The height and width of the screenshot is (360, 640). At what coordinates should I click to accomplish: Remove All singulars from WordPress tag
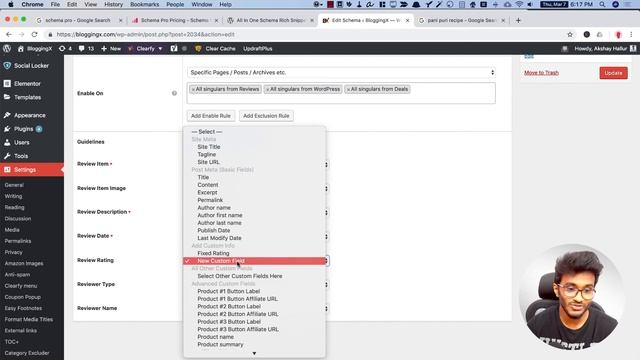point(268,89)
